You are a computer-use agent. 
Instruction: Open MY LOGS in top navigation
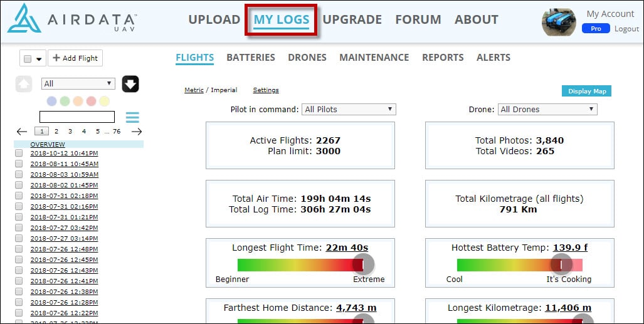click(282, 19)
